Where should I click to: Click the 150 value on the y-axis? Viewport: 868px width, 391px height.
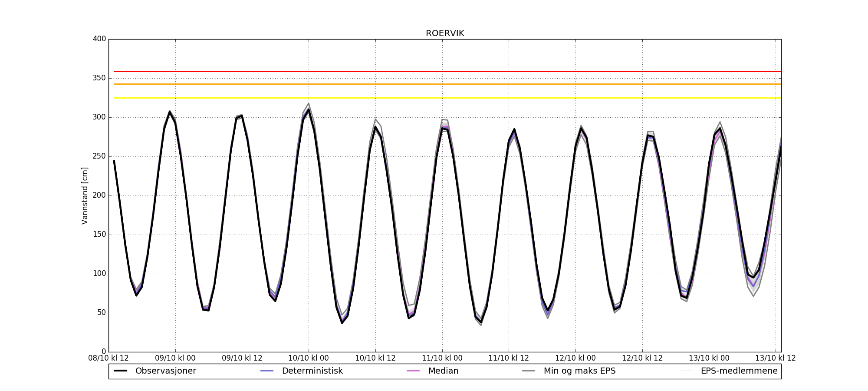99,235
